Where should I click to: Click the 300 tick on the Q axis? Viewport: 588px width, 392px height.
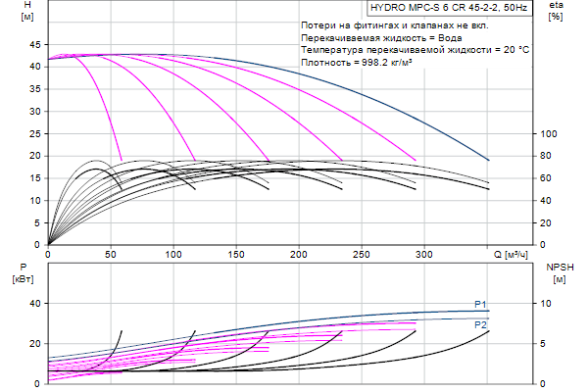(x=424, y=254)
